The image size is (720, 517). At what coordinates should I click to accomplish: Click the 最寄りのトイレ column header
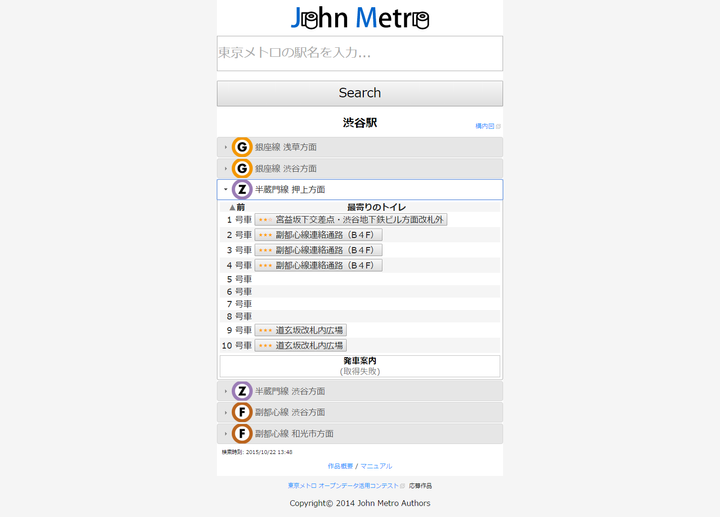pyautogui.click(x=377, y=207)
